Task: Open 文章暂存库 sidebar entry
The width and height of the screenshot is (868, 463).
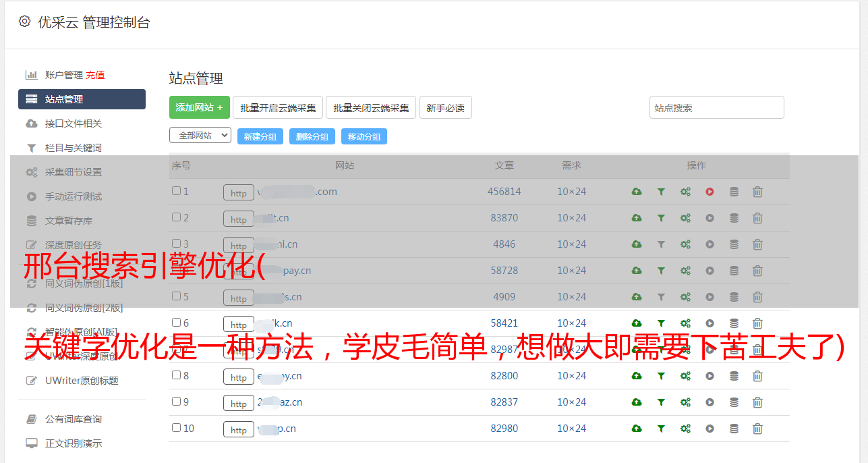Action: coord(69,221)
